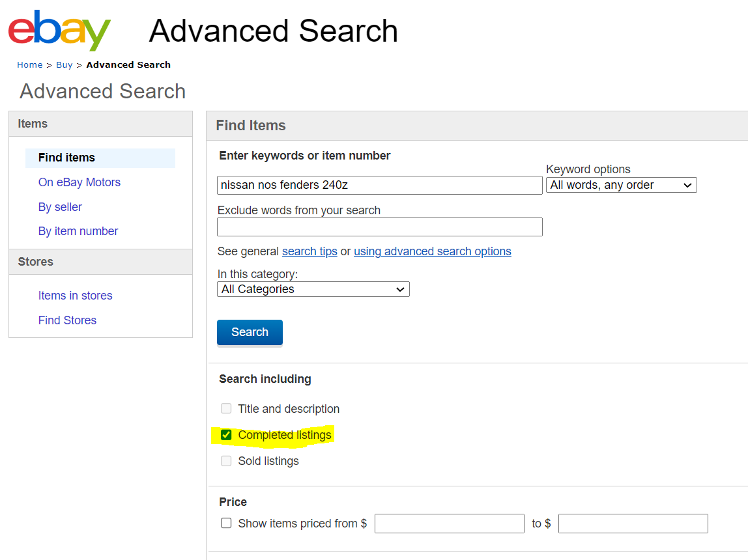The image size is (748, 560).
Task: Uncheck Completed listings checkbox
Action: (x=226, y=435)
